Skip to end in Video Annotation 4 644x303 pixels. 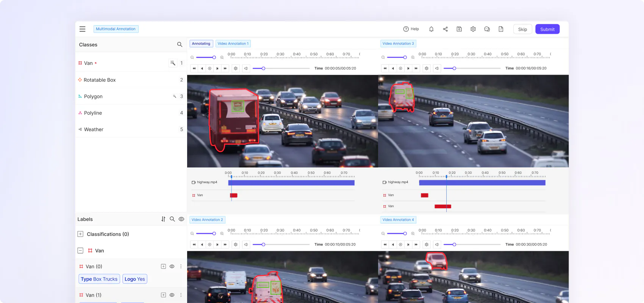point(416,245)
